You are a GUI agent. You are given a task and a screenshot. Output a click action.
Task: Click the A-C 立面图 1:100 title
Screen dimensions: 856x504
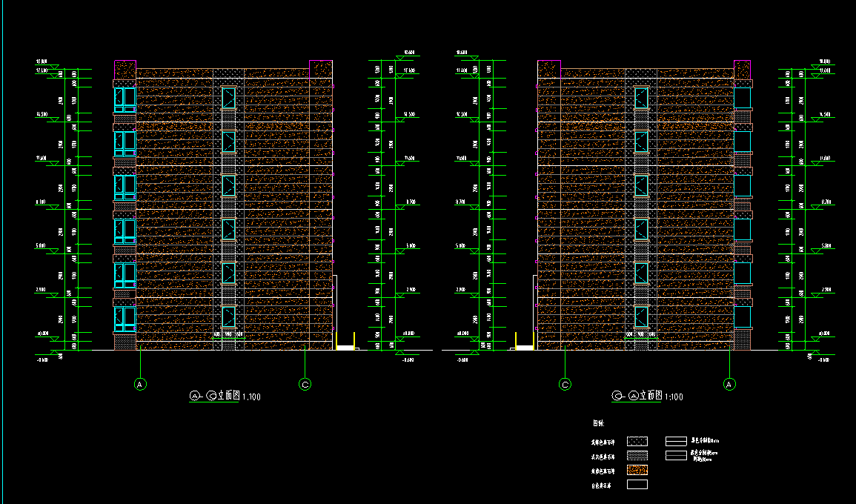225,397
